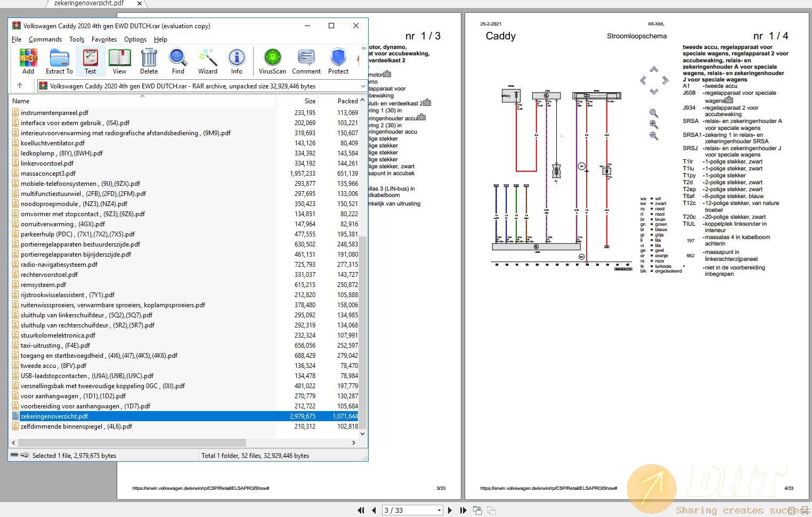Viewport: 812px width, 517px height.
Task: Open the Favorites menu
Action: (104, 39)
